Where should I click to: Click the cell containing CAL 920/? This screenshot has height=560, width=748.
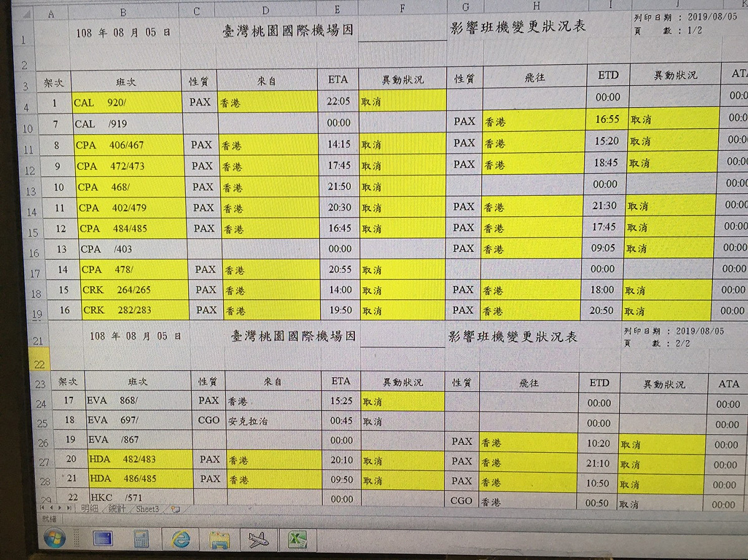pyautogui.click(x=127, y=102)
